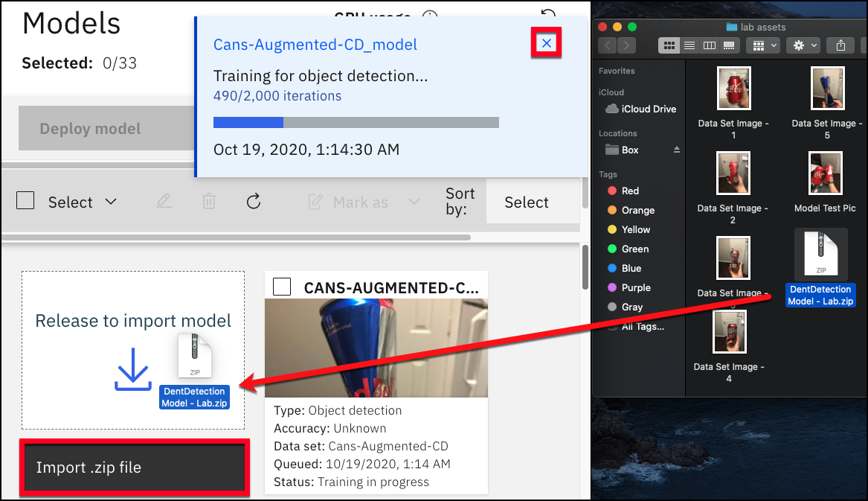Viewport: 868px width, 501px height.
Task: Switch Finder to column view
Action: (x=709, y=45)
